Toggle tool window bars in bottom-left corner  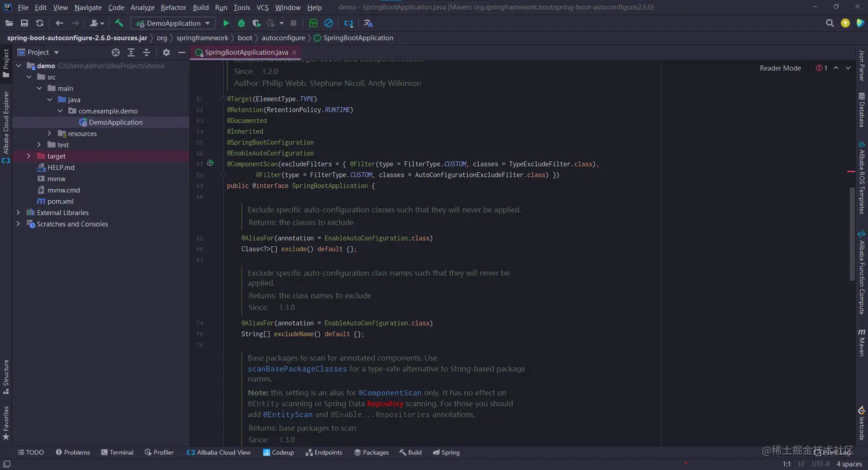[x=6, y=464]
